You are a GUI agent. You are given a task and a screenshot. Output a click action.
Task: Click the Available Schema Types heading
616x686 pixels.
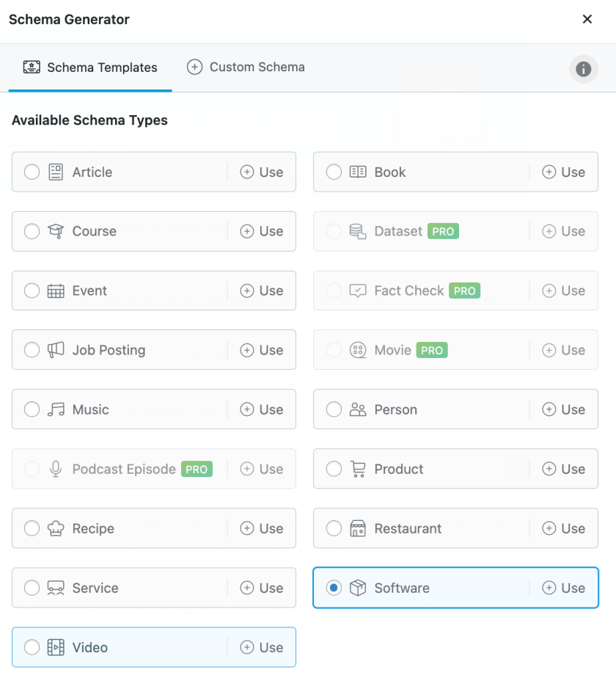coord(89,120)
